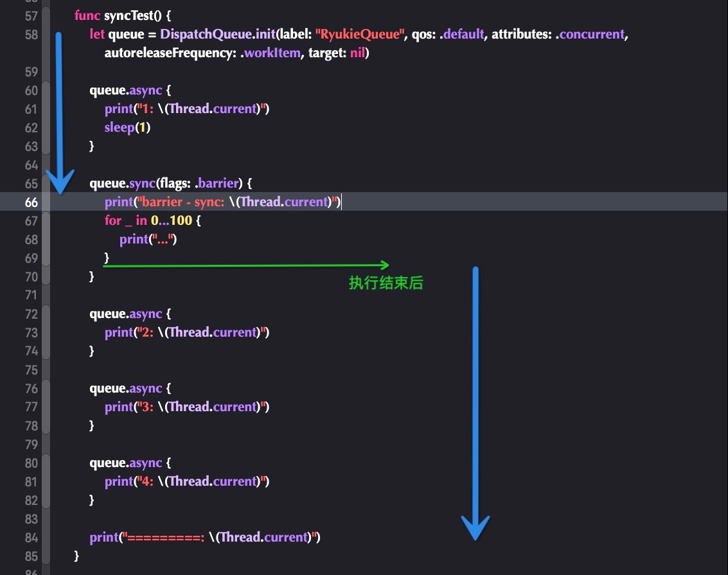
Task: Place the cursor in the .barrier flag
Action: [x=217, y=183]
